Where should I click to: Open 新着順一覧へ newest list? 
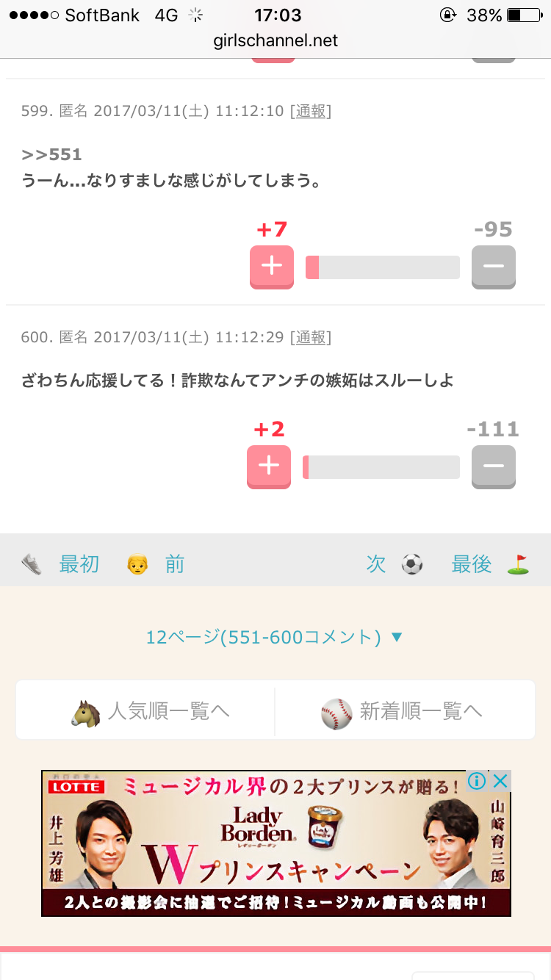pyautogui.click(x=405, y=712)
